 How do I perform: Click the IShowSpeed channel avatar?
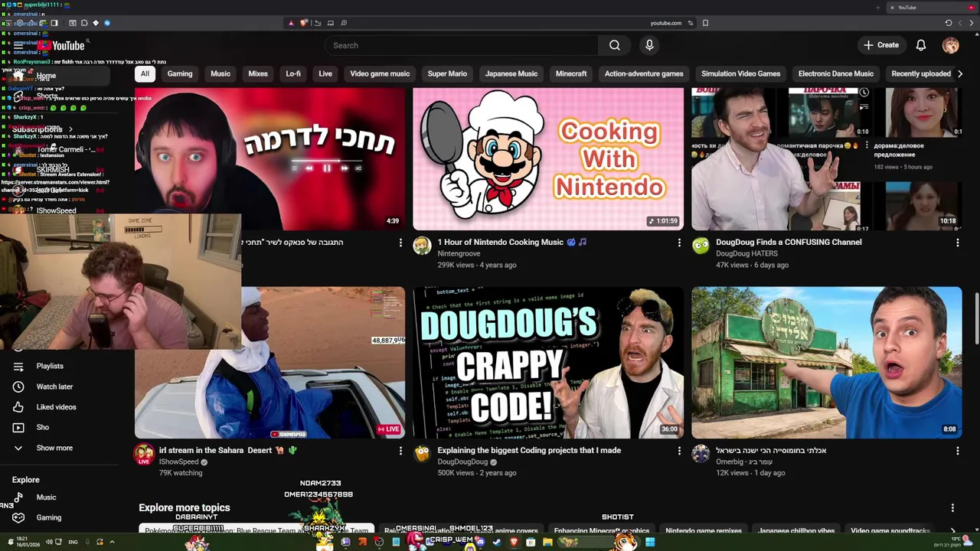coord(144,454)
